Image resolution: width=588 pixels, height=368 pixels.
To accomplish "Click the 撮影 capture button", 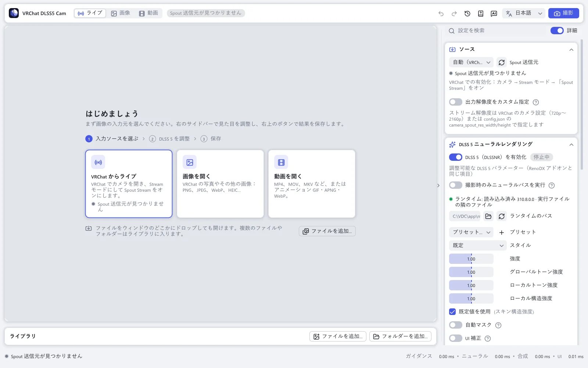I will tap(563, 13).
